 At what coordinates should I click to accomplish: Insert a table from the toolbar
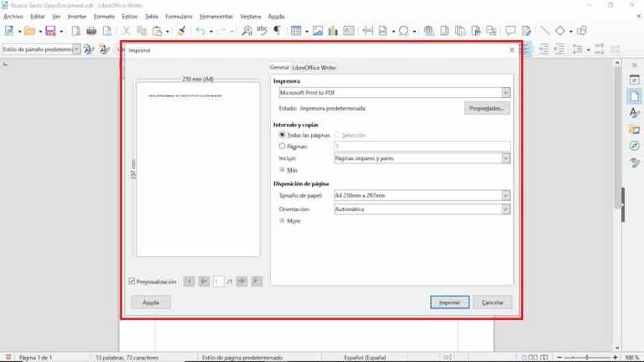[x=296, y=31]
